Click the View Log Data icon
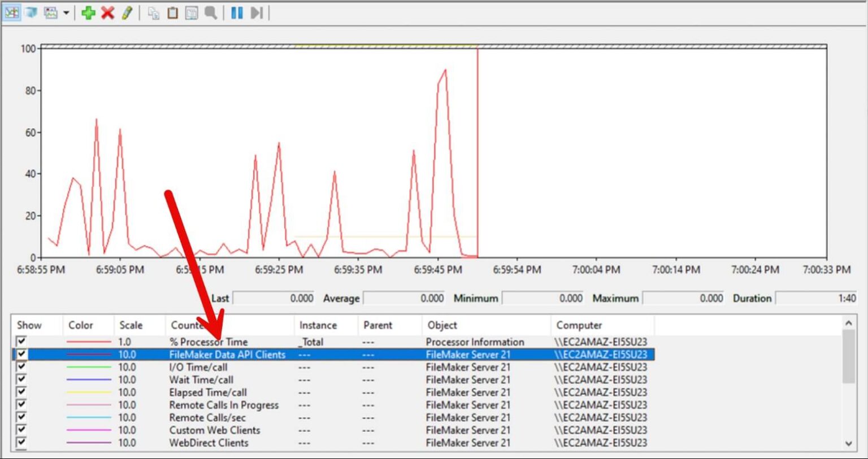The height and width of the screenshot is (459, 868). tap(31, 12)
